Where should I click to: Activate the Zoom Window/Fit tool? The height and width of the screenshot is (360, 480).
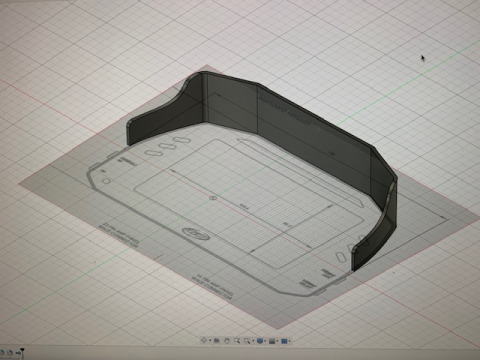tap(247, 341)
